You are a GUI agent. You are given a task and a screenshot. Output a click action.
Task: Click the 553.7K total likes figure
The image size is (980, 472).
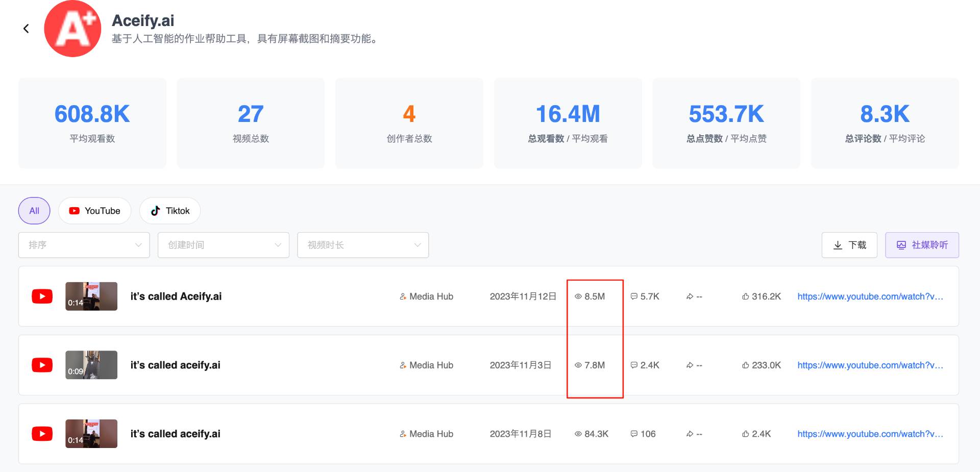click(726, 114)
